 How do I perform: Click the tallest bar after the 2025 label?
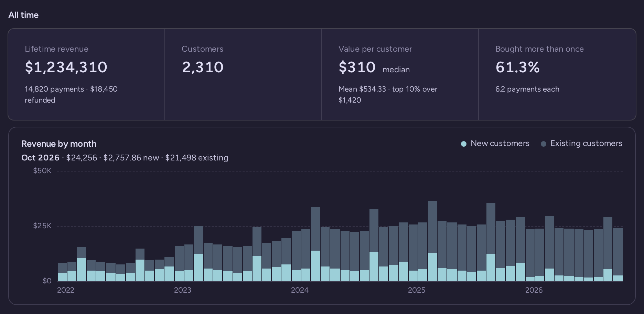[x=432, y=241]
